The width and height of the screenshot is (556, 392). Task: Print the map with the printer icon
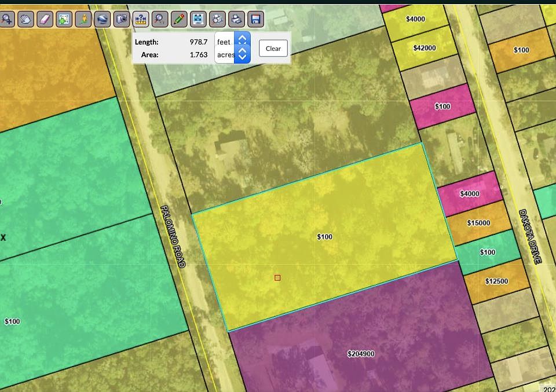pyautogui.click(x=236, y=19)
